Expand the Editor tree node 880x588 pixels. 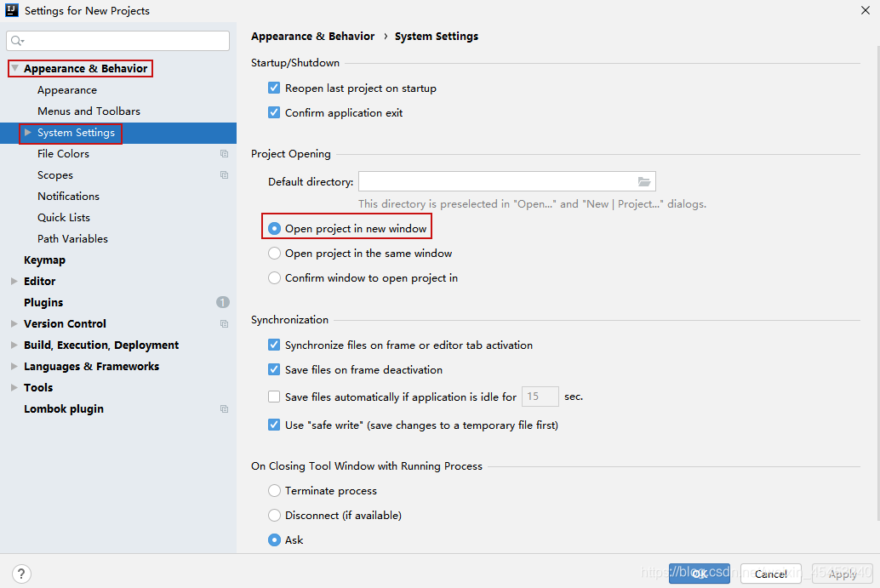click(x=14, y=281)
